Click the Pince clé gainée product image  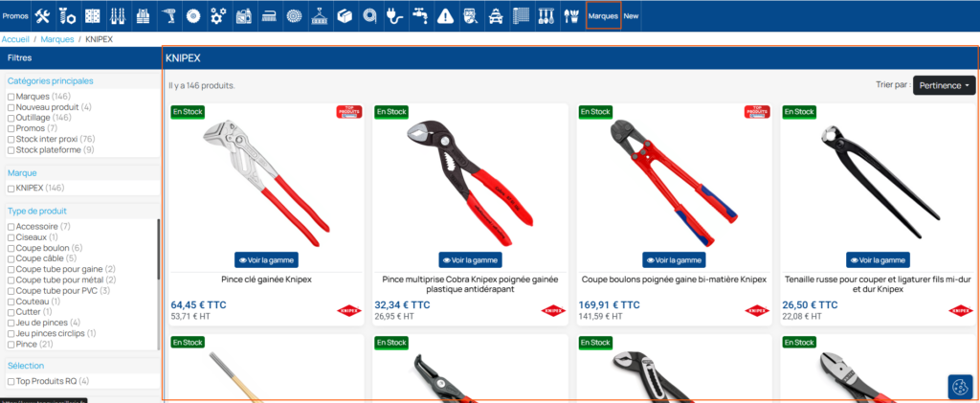click(268, 183)
